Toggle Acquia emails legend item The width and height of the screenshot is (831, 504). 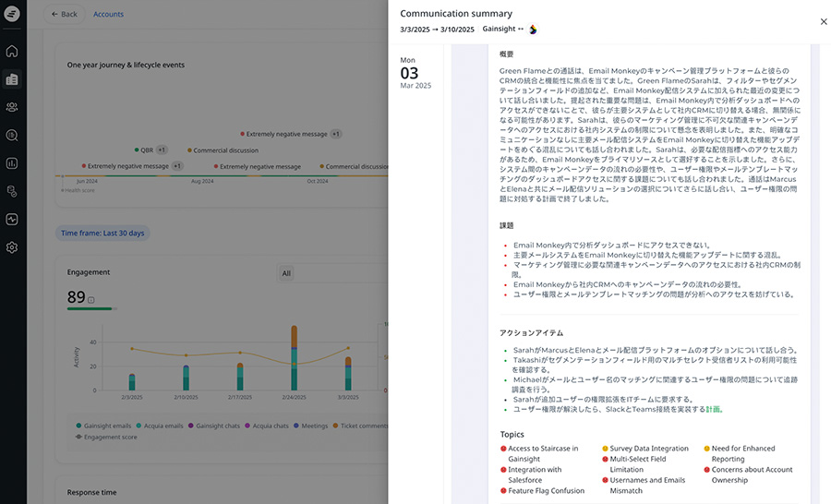tap(160, 426)
